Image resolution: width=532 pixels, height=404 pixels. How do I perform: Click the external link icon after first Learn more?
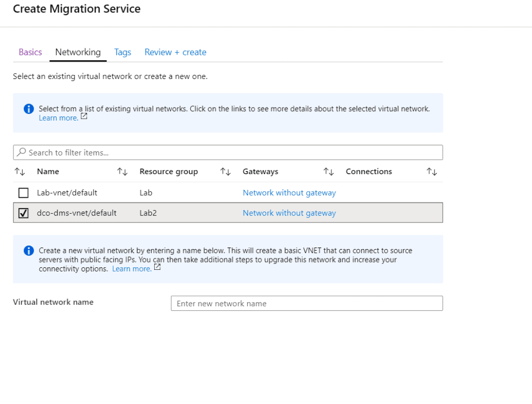[84, 117]
